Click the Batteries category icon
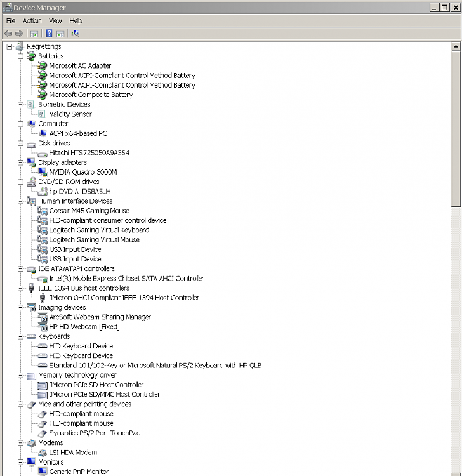The width and height of the screenshot is (462, 476). point(31,56)
